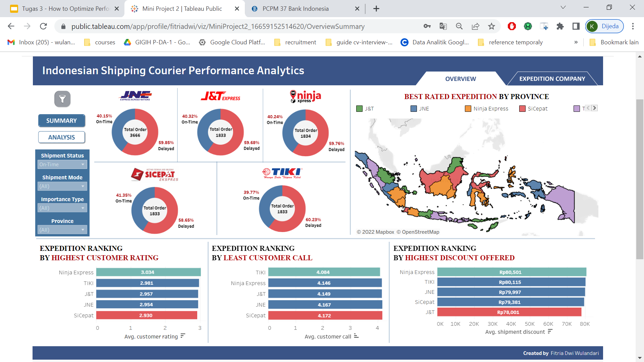Select the SiCepat red legend swatch

522,108
